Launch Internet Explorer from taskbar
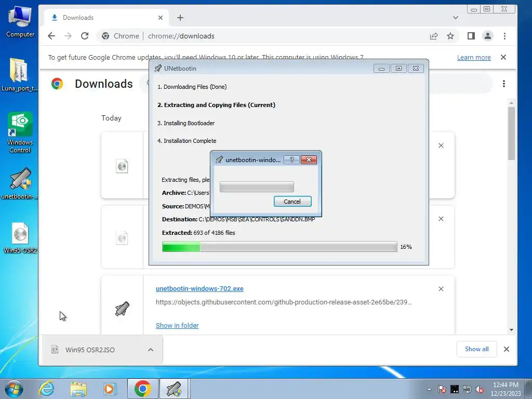Image resolution: width=532 pixels, height=399 pixels. [46, 389]
